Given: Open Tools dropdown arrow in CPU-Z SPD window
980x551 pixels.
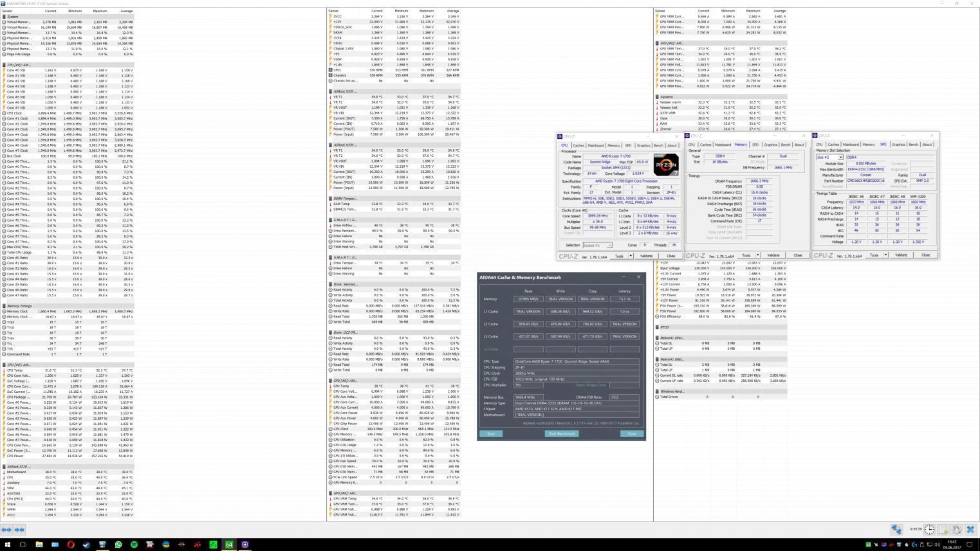Looking at the screenshot, I should 885,255.
